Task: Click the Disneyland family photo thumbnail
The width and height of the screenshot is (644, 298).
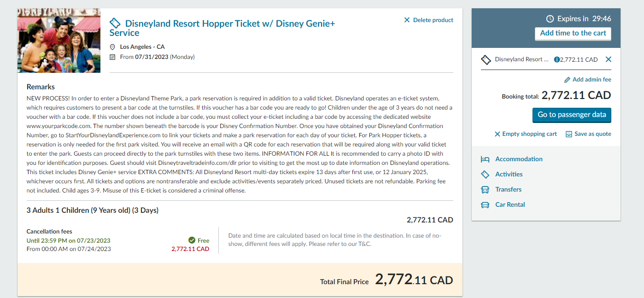Action: point(59,41)
